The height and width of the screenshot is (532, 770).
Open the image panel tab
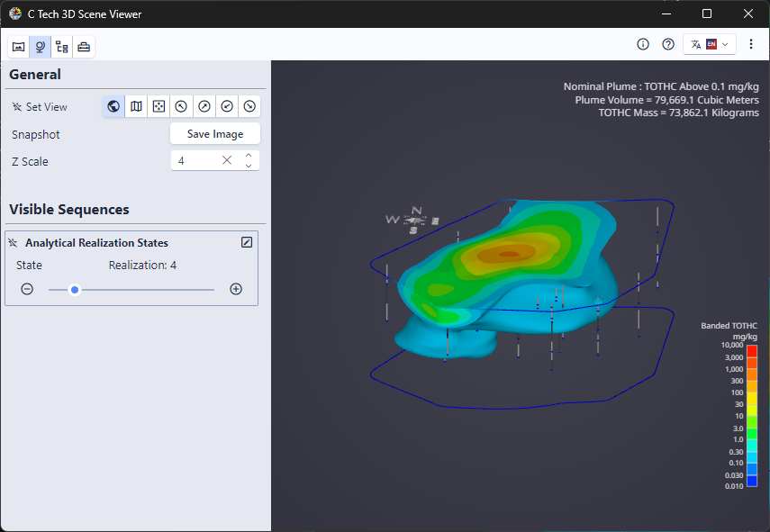tap(18, 47)
